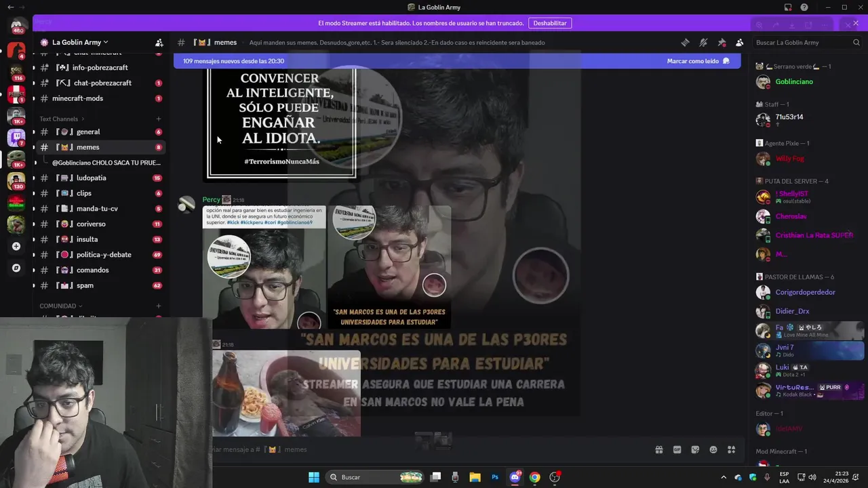Open the CHOLO SACA TU PRUE... thread
The image size is (868, 488).
point(106,163)
